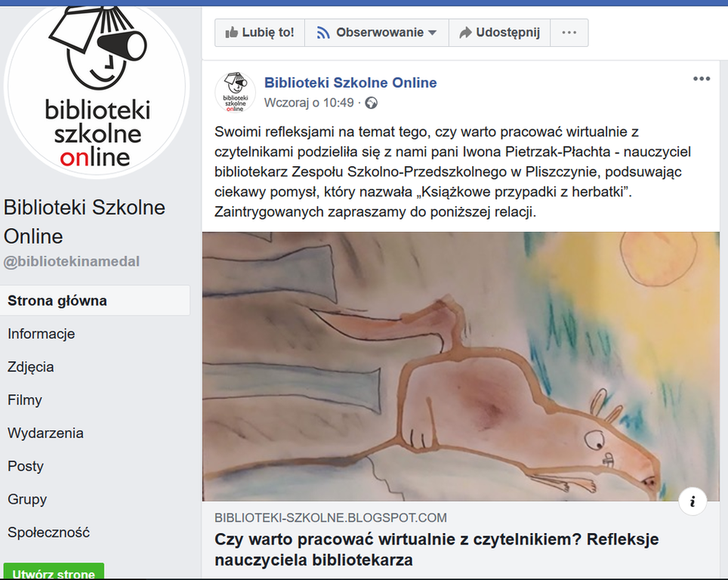Open the Obserwowanie dropdown
Viewport: 728px width, 580px height.
pos(377,32)
